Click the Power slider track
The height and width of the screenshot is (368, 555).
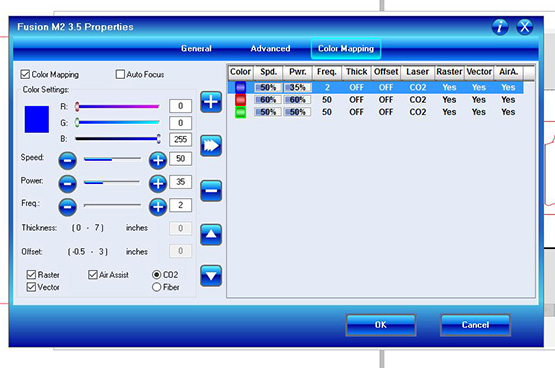point(112,182)
